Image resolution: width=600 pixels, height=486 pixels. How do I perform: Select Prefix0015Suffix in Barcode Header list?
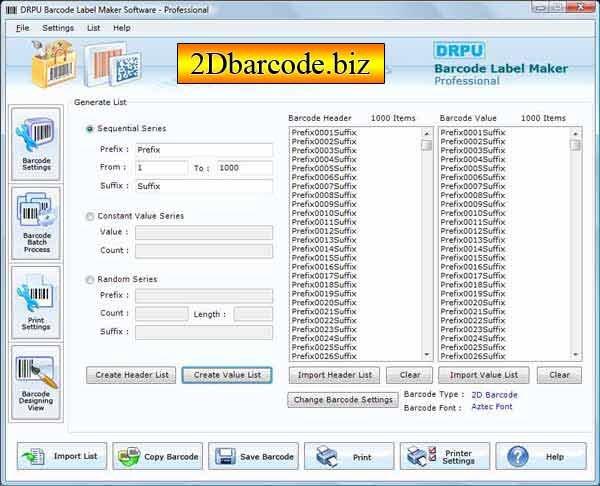[324, 258]
